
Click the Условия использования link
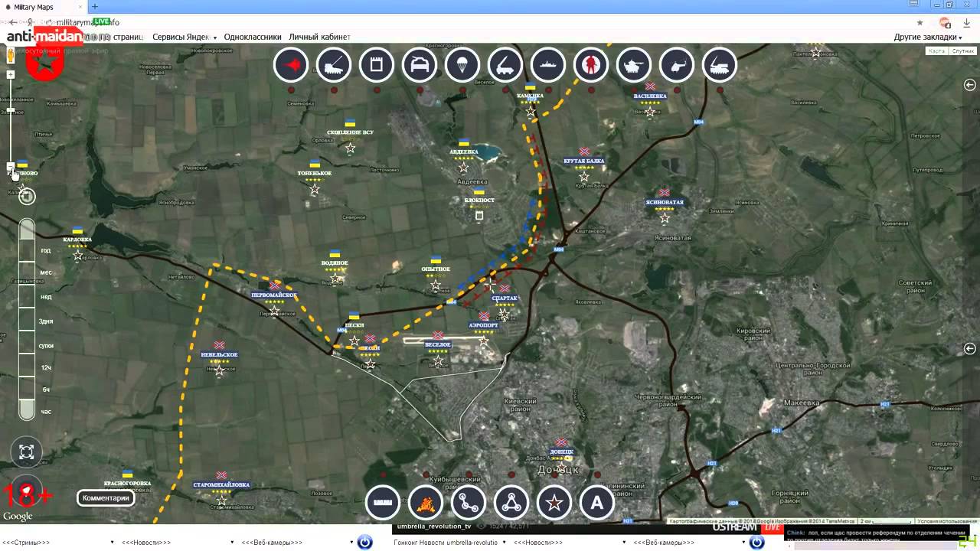pyautogui.click(x=946, y=521)
